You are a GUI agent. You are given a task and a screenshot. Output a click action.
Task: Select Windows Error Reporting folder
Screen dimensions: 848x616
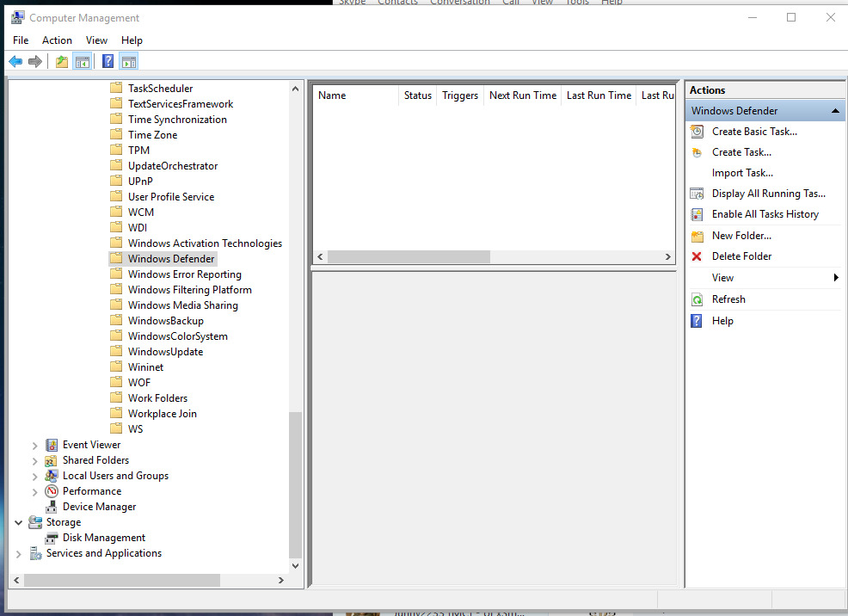point(184,274)
